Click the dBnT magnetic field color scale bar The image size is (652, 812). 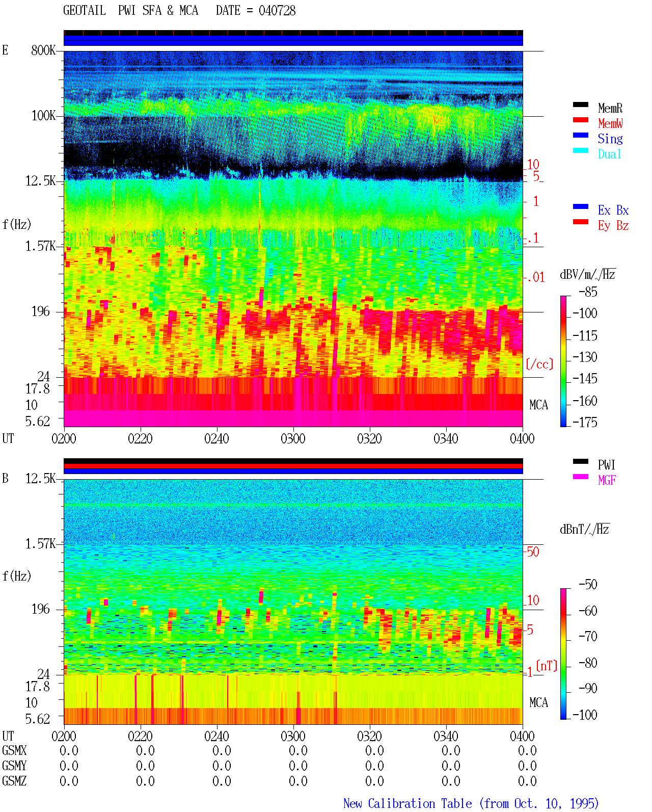point(563,654)
